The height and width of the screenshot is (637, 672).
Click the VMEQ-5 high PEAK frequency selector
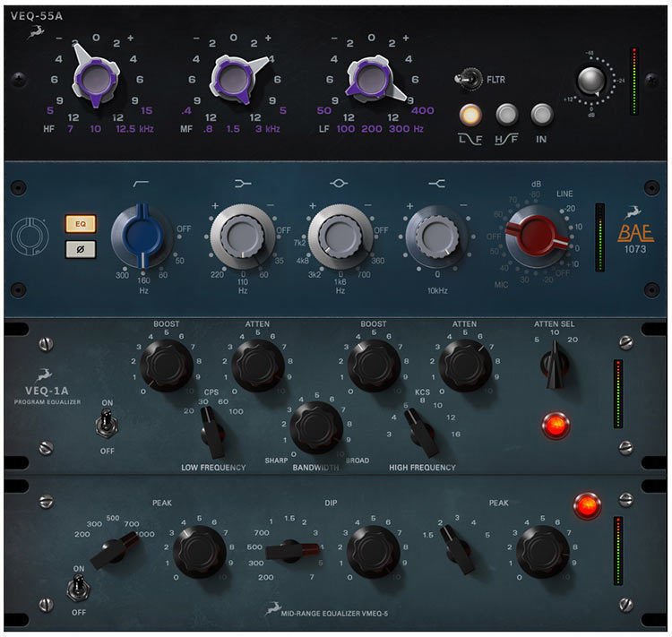click(459, 550)
